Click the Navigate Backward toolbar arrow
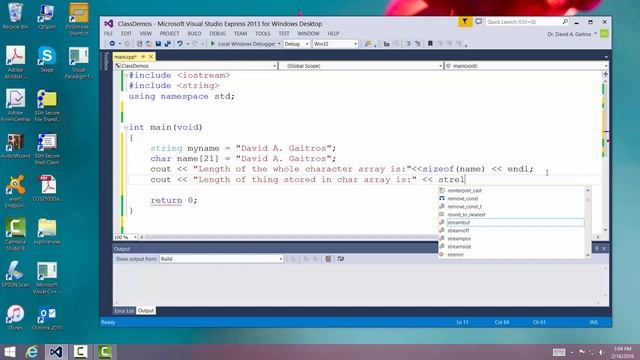 point(112,44)
